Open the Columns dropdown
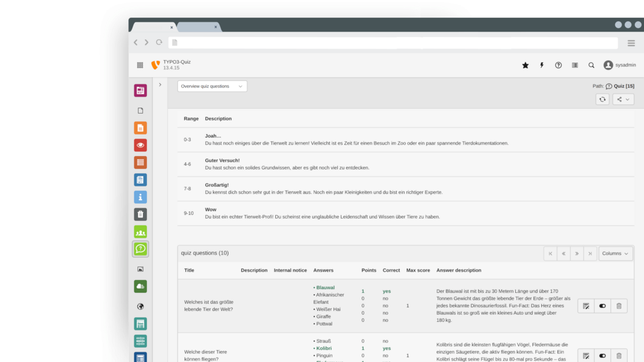Screen dimensions: 644x362 coord(615,253)
